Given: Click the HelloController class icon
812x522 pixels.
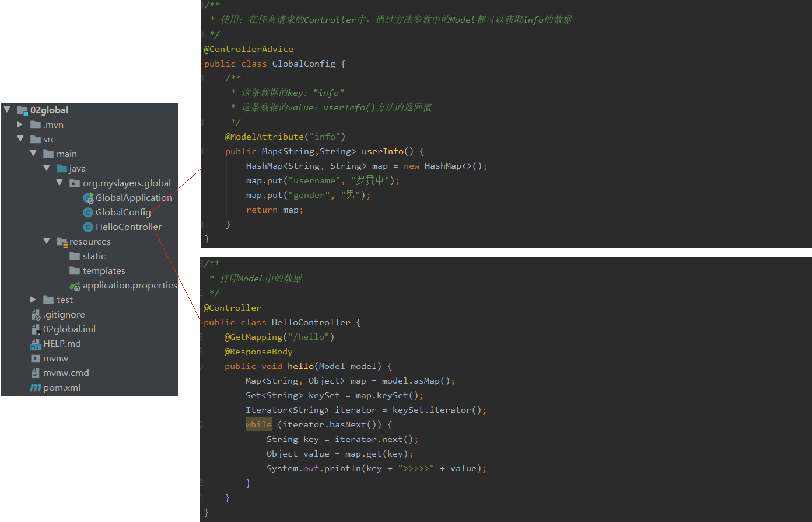Looking at the screenshot, I should 88,227.
